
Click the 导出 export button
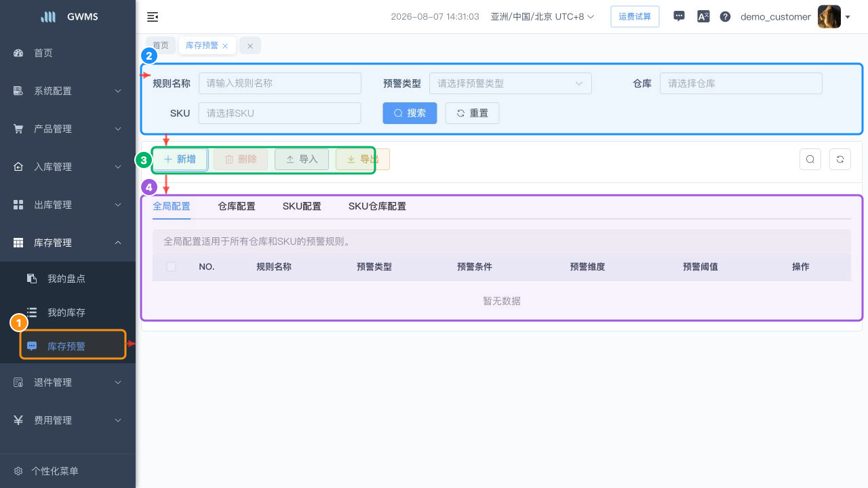(x=363, y=159)
